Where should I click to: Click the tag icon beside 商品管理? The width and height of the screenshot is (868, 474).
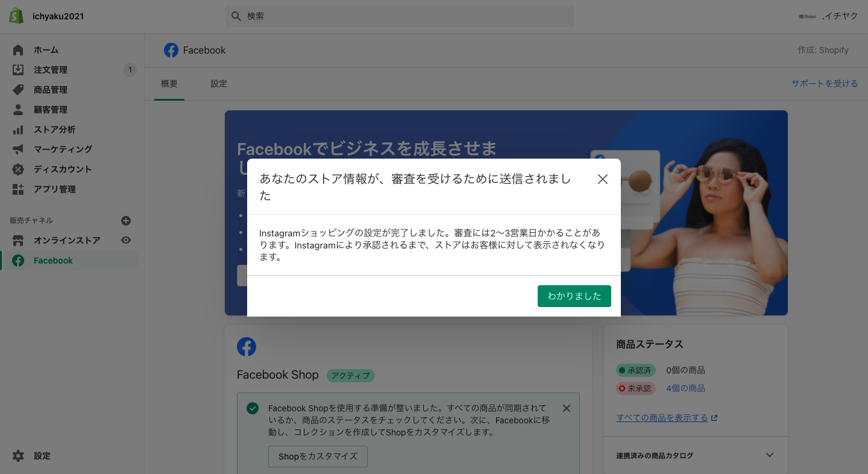[x=18, y=90]
